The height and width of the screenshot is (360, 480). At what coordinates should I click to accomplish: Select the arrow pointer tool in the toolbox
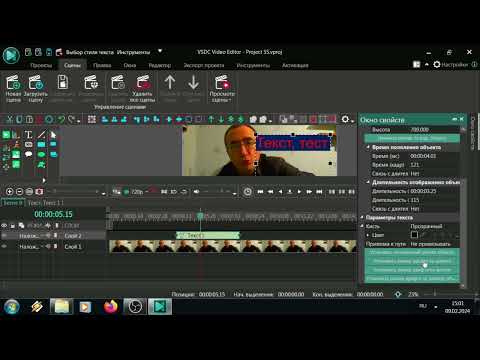(x=53, y=135)
